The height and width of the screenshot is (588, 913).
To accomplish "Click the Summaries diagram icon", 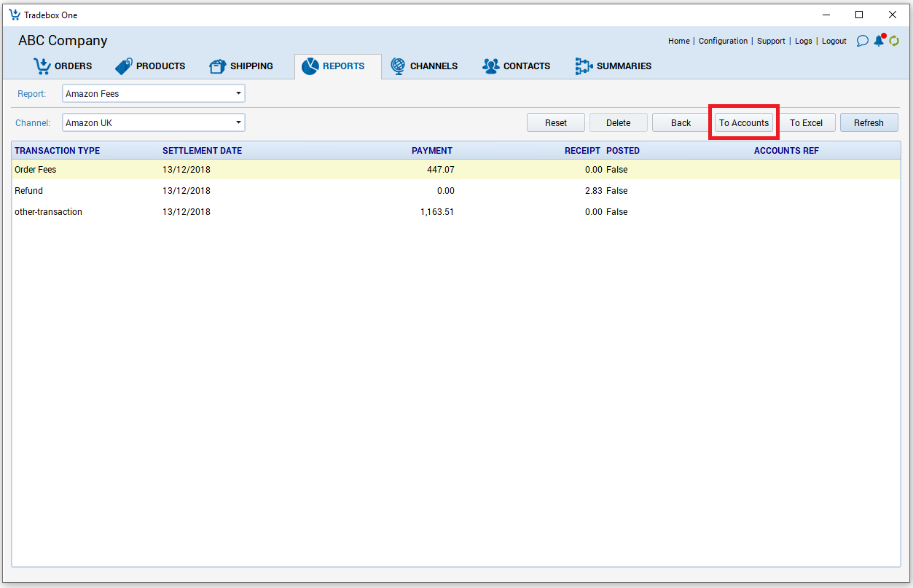I will pyautogui.click(x=584, y=66).
